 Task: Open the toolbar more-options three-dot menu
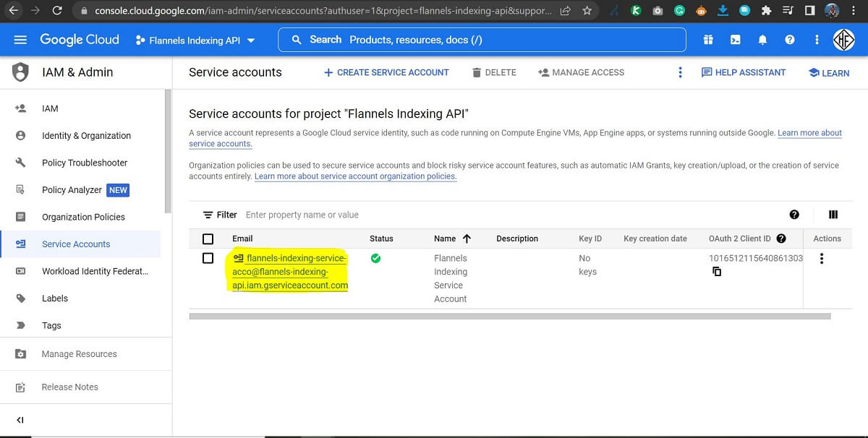click(x=680, y=72)
